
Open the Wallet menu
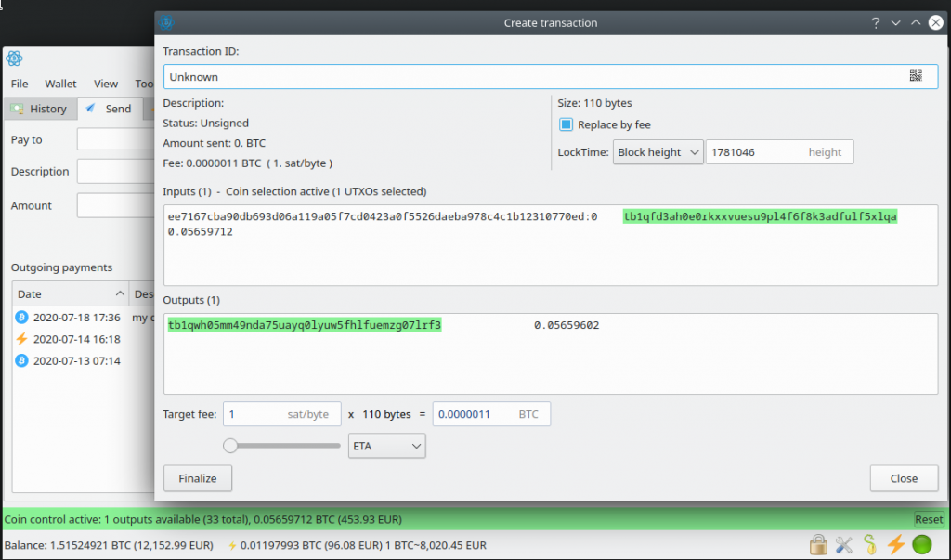(x=60, y=84)
